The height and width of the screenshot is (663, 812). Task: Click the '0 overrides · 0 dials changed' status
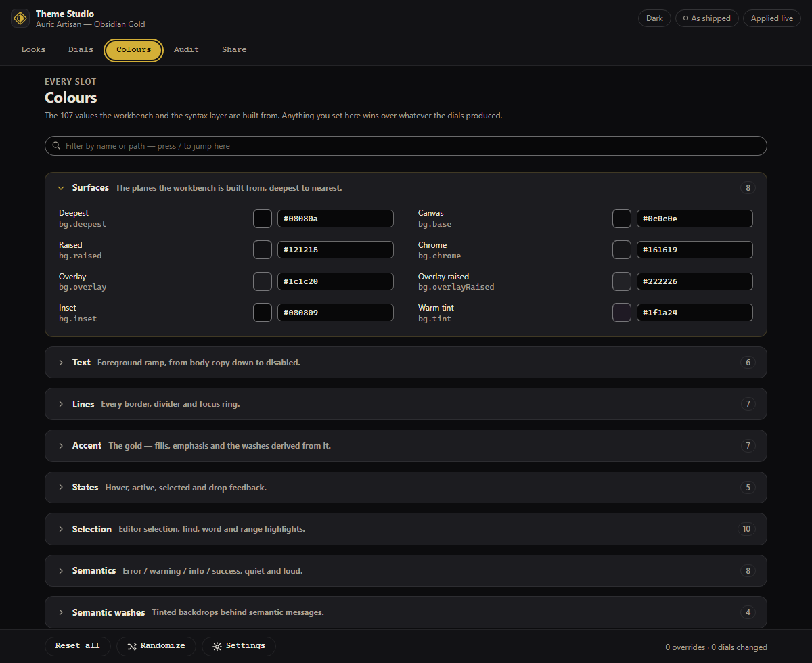click(716, 647)
